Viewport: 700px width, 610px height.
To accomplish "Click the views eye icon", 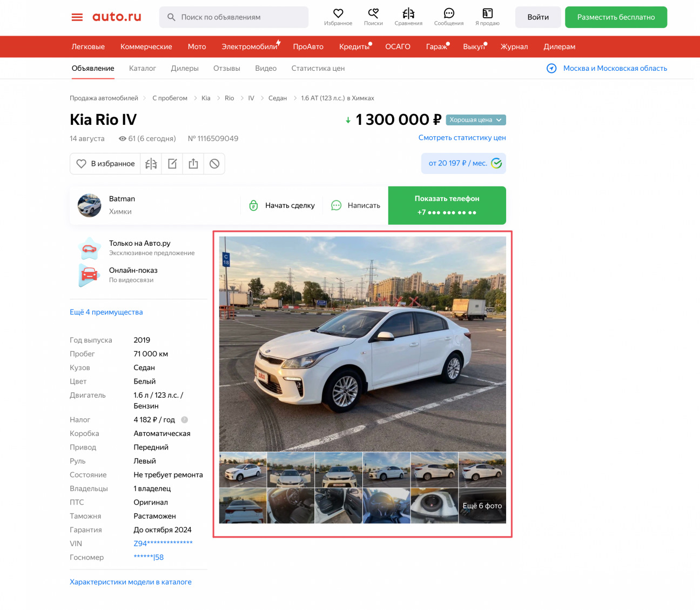I will coord(122,139).
